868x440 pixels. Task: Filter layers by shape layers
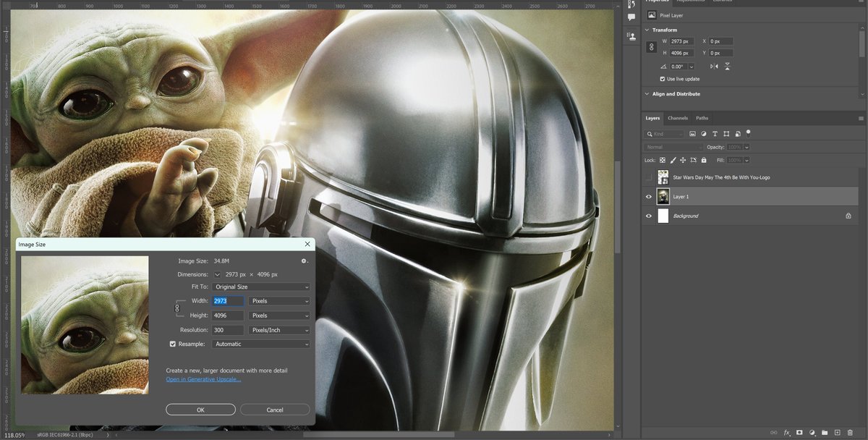point(726,134)
